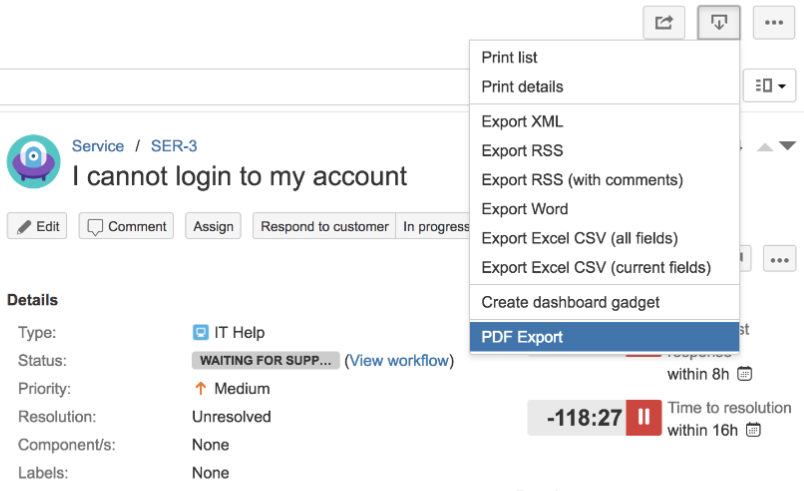This screenshot has height=491, width=804.
Task: Click the In progress transition button
Action: [x=433, y=226]
